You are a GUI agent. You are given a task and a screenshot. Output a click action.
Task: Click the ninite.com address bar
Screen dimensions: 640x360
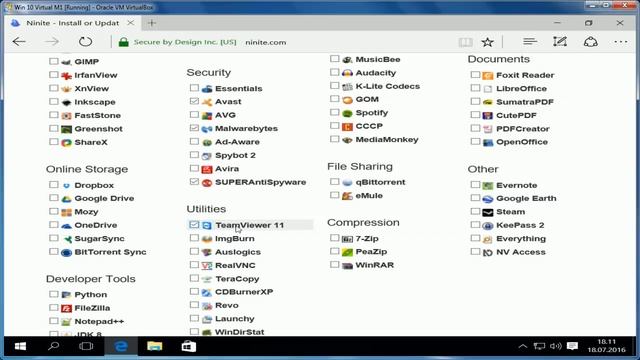point(265,42)
